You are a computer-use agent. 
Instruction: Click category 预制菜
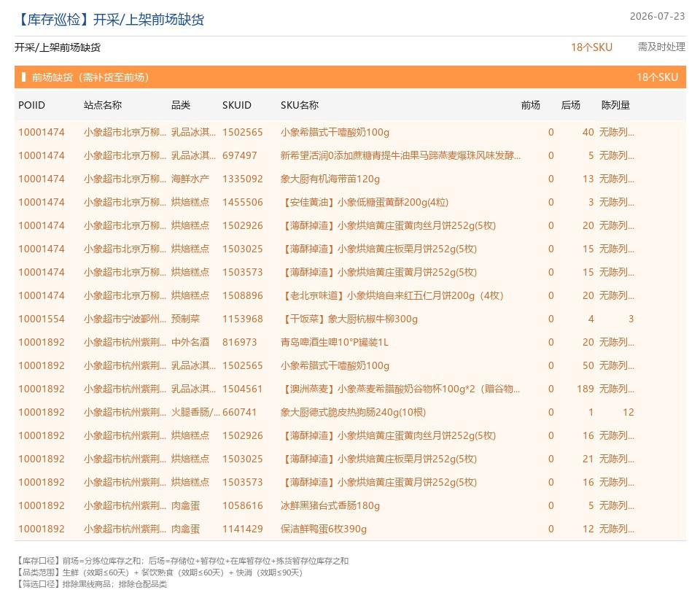pos(186,319)
